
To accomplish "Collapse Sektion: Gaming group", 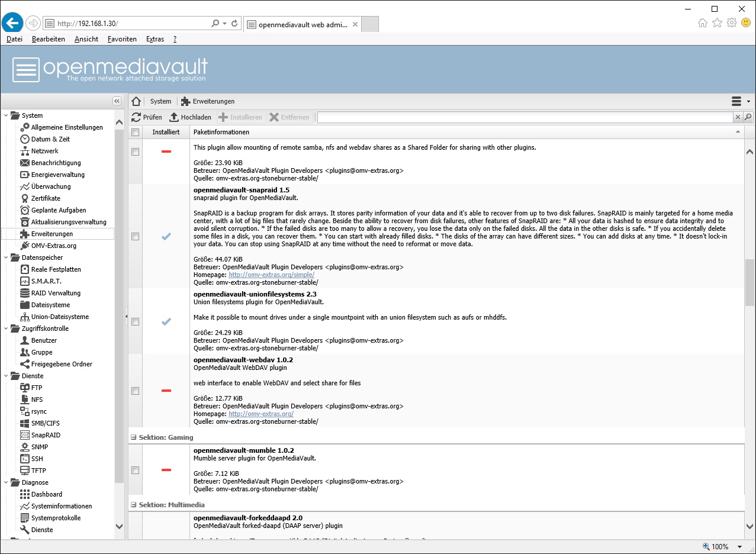I will (133, 437).
